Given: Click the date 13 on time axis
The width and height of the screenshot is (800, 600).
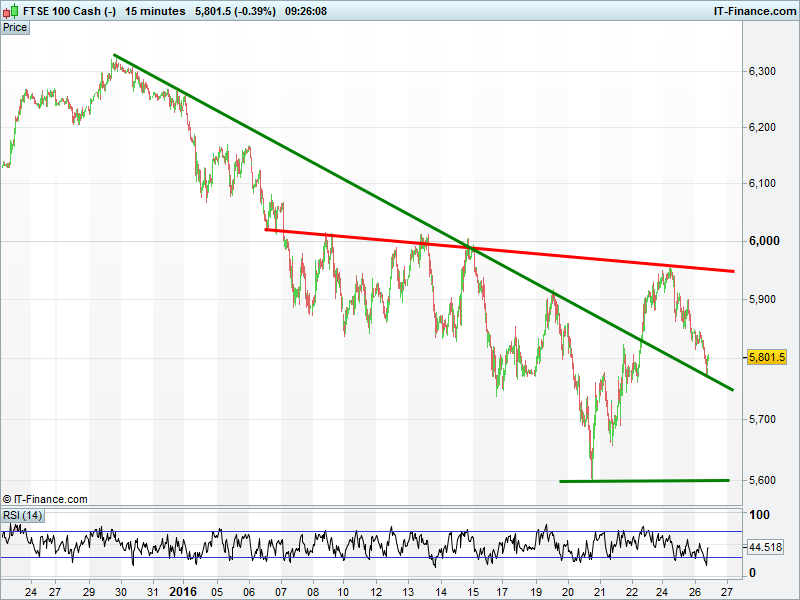Looking at the screenshot, I should [408, 592].
